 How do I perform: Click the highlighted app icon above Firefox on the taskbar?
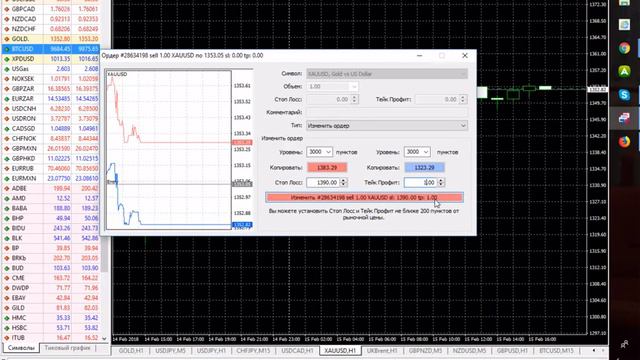coord(624,118)
